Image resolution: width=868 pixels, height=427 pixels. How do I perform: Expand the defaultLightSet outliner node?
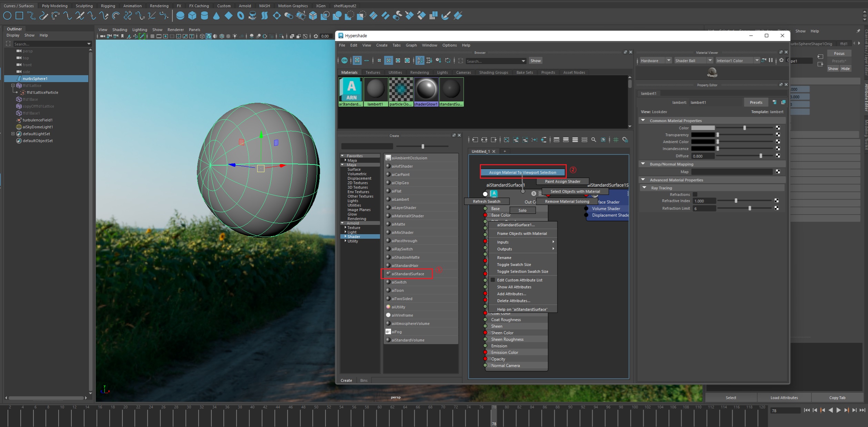(13, 134)
